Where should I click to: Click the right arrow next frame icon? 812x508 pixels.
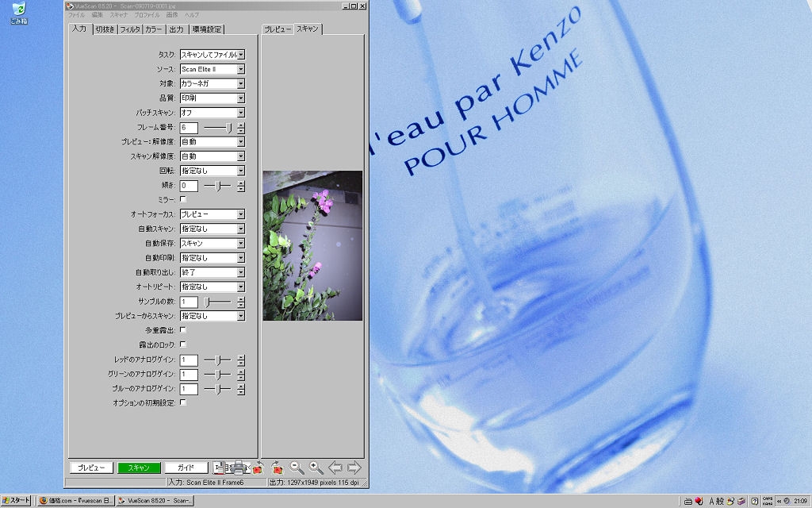coord(354,468)
